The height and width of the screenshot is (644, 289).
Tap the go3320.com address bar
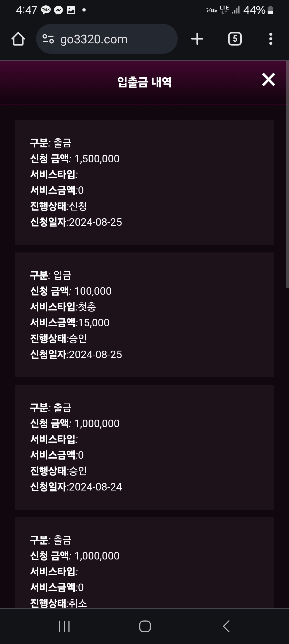(107, 39)
